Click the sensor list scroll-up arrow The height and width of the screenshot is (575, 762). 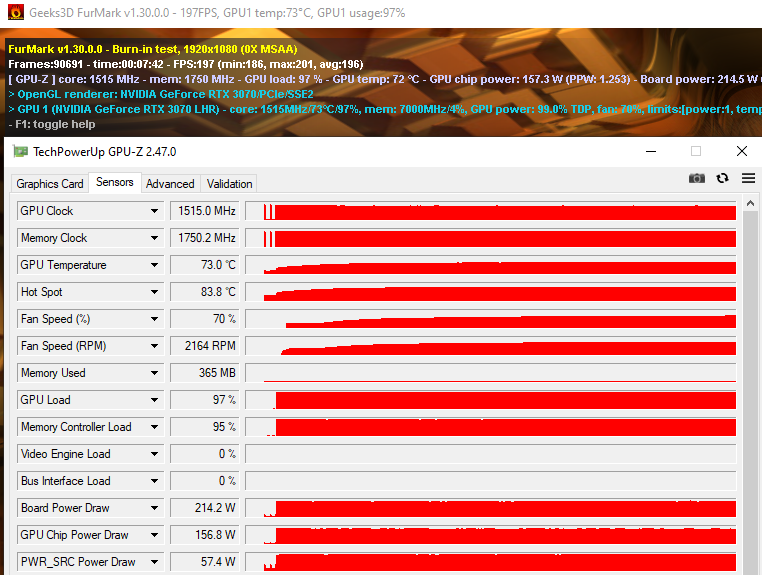click(750, 204)
